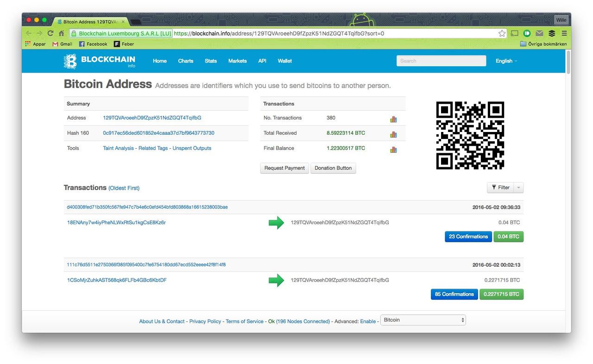
Task: Click the Blockchain logo in the header
Action: click(100, 61)
